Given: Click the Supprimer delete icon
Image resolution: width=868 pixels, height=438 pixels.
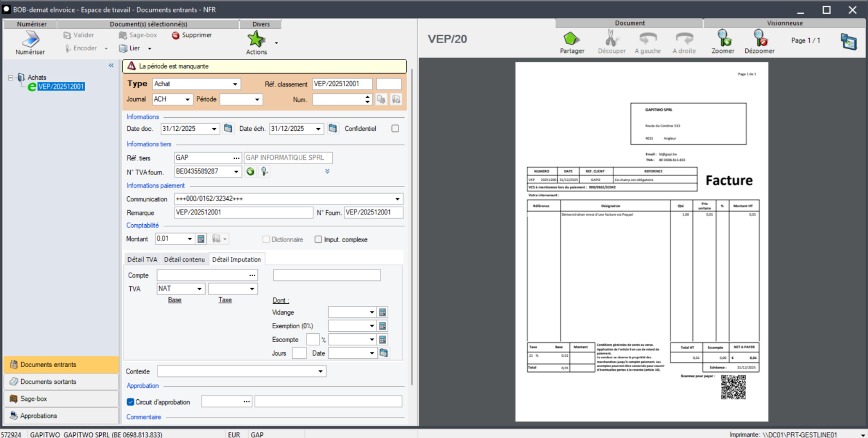Looking at the screenshot, I should (x=176, y=35).
